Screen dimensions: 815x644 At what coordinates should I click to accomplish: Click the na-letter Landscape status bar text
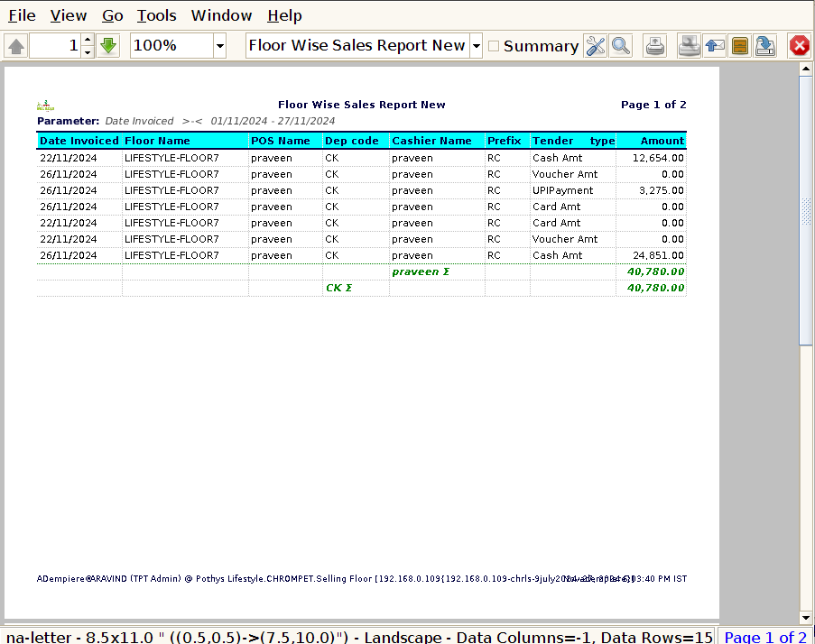[x=358, y=638]
